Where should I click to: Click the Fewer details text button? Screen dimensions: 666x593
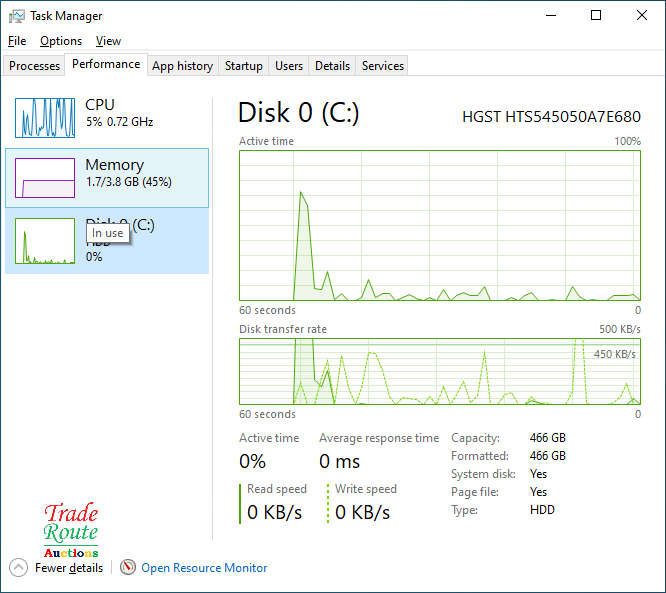[x=69, y=568]
